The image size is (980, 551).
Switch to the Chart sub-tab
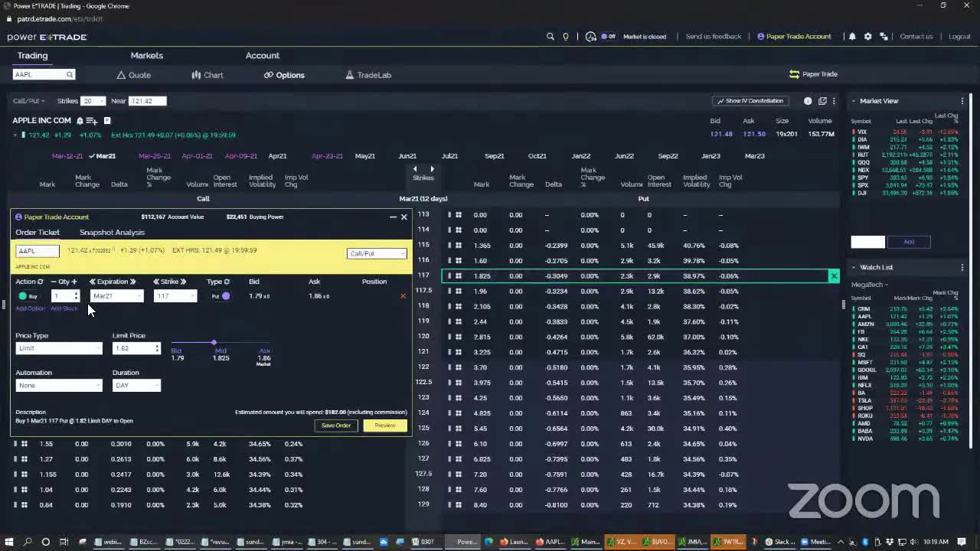[207, 75]
